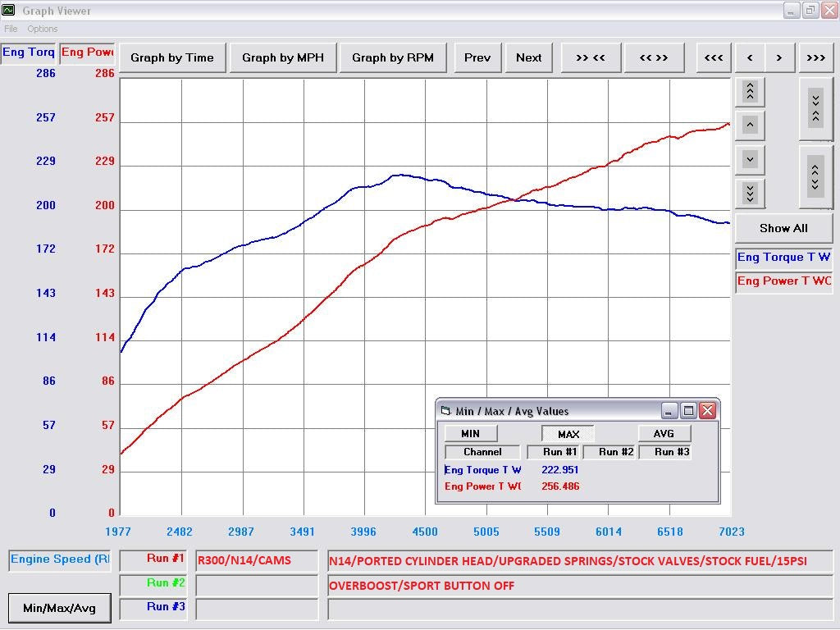
Task: Toggle the Eng Torque T W channel in legend
Action: (783, 258)
